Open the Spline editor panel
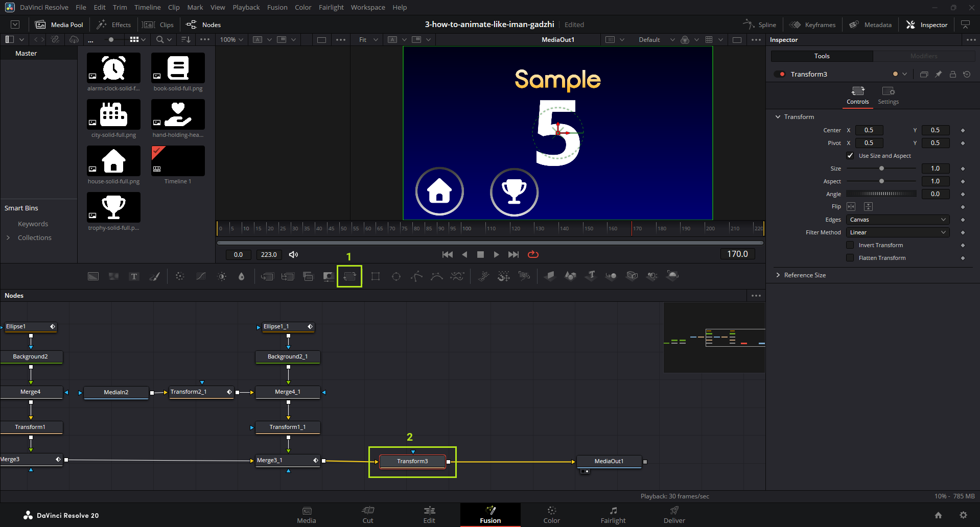 [x=760, y=25]
